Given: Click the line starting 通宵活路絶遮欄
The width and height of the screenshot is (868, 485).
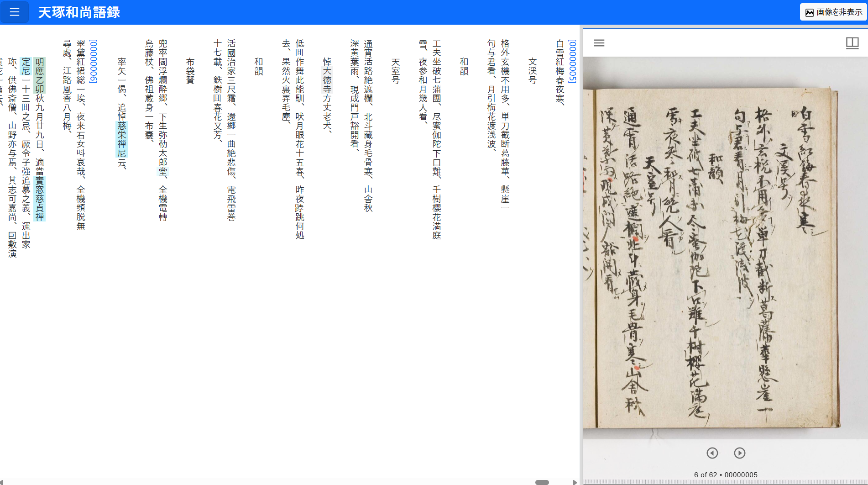Looking at the screenshot, I should coord(368,126).
